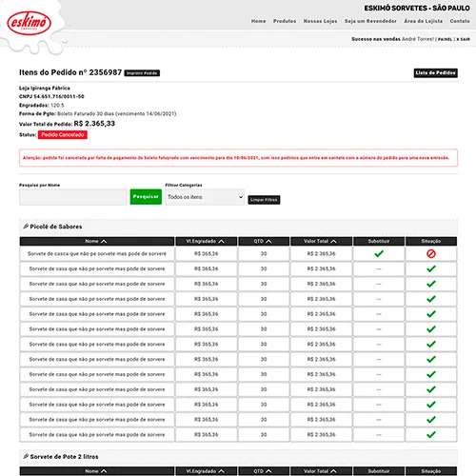Image resolution: width=476 pixels, height=476 pixels.
Task: Open the Todos os itens category dropdown
Action: 205,197
